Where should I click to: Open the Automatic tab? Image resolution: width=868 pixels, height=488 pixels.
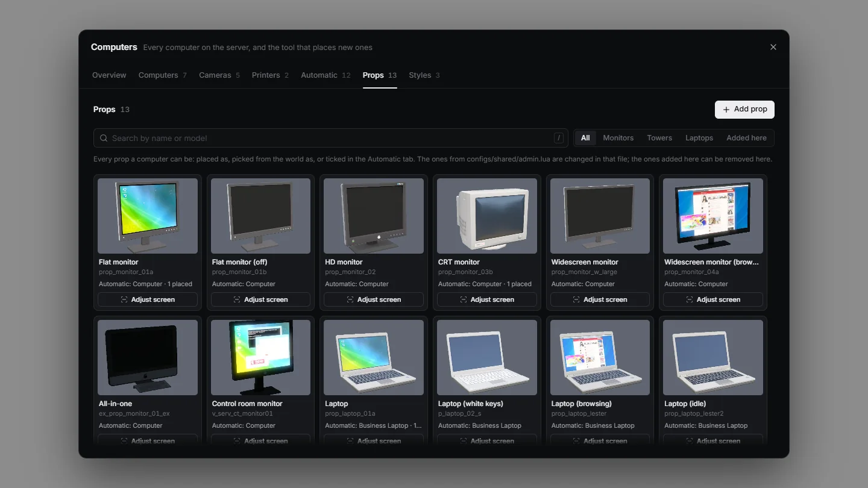[325, 75]
